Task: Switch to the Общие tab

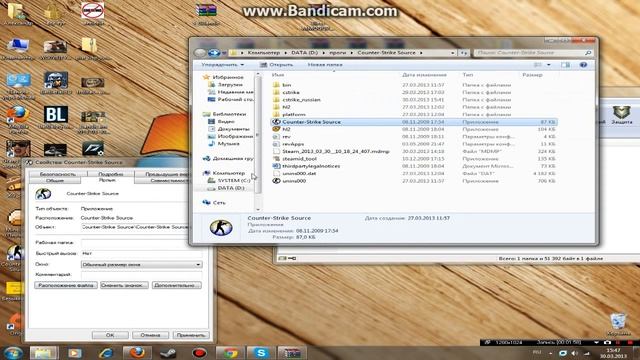Action: point(55,180)
